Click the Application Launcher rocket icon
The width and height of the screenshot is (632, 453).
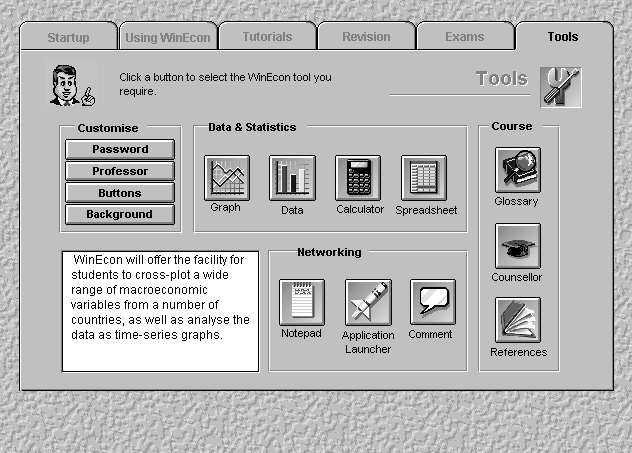368,302
